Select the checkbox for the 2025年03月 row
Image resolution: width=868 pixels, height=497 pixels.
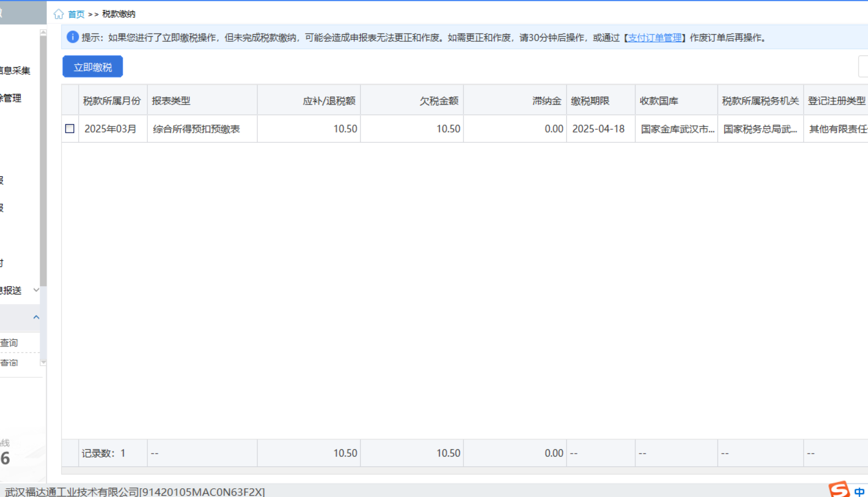pos(70,129)
